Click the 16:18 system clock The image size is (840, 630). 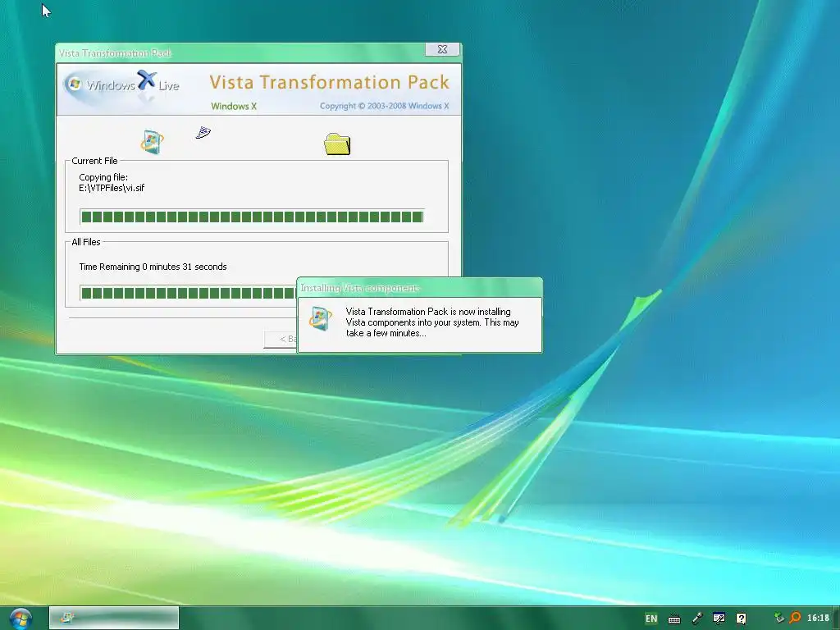[818, 618]
